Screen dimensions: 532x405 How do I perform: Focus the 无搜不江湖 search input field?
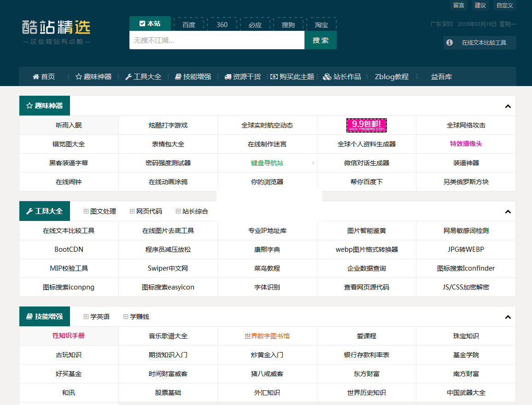tap(216, 40)
